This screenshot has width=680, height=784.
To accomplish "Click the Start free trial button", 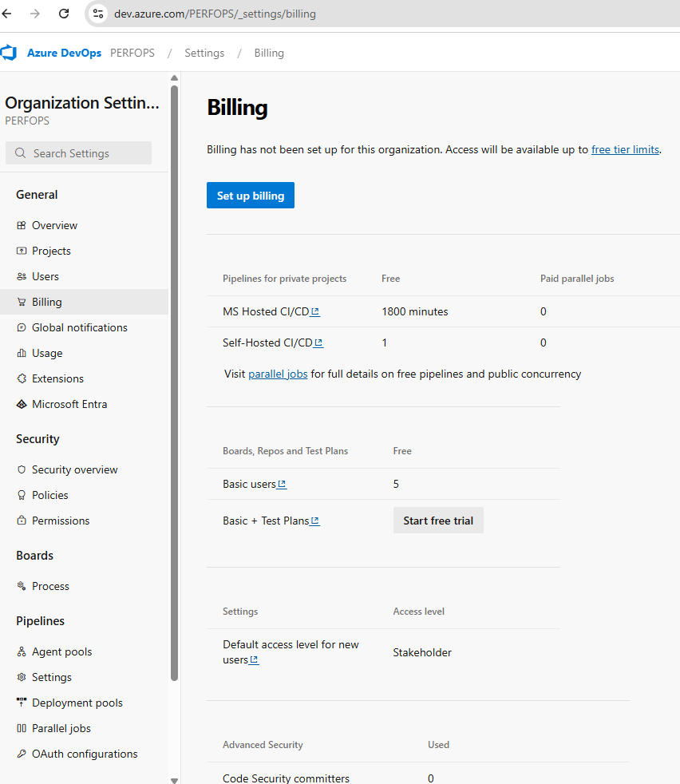I will pos(438,520).
